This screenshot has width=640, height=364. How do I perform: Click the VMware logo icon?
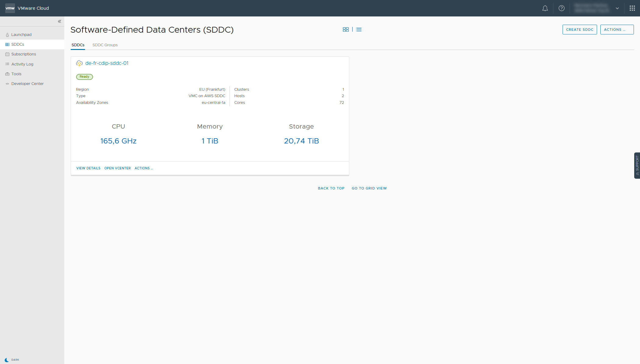pyautogui.click(x=10, y=8)
